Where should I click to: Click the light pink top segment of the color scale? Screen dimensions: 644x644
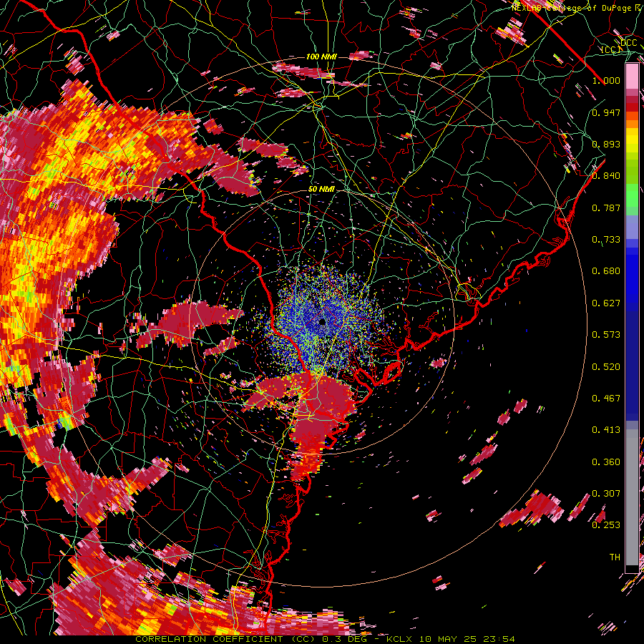632,77
